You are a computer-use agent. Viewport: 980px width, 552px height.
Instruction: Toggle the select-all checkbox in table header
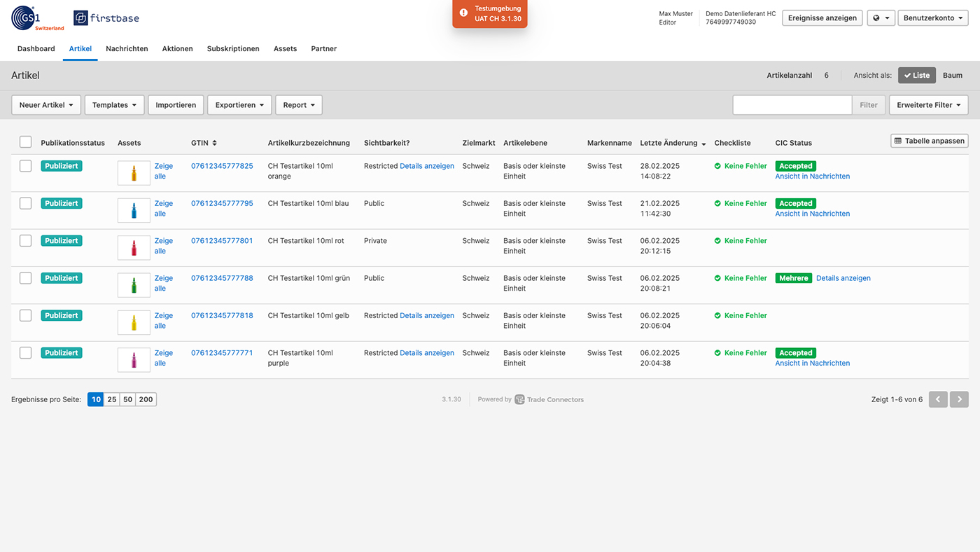coord(26,142)
